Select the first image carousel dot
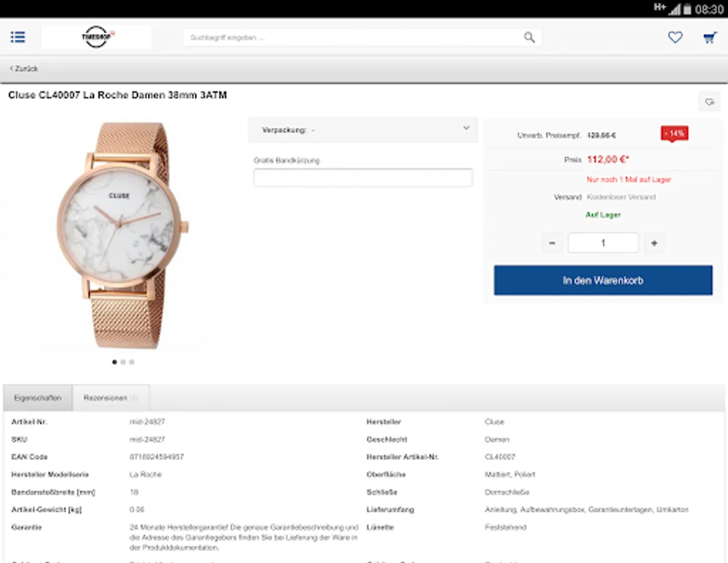This screenshot has height=563, width=728. [114, 362]
